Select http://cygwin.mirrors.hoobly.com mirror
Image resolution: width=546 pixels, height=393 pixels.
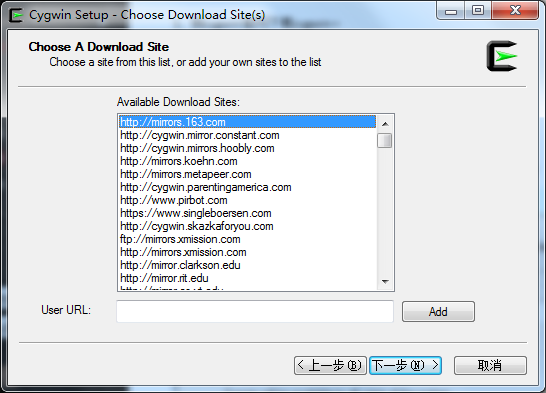pos(247,148)
